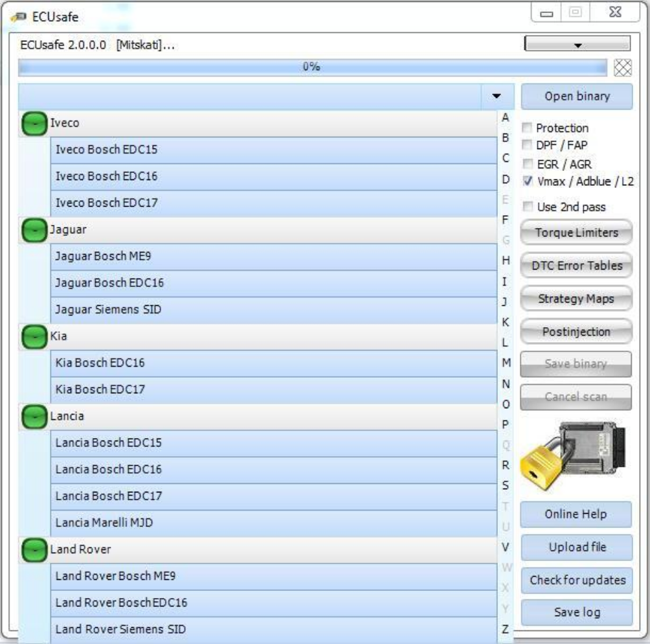Open the vehicle brand filter dropdown
The height and width of the screenshot is (644, 650).
click(496, 95)
